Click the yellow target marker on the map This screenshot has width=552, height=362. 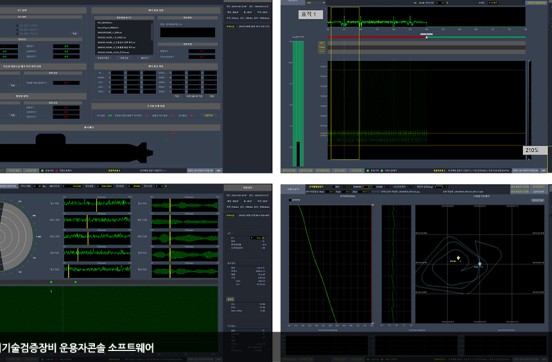pyautogui.click(x=458, y=258)
